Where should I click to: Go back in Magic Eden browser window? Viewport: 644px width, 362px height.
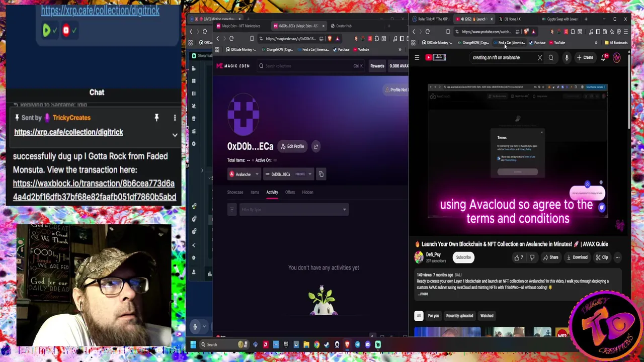click(218, 39)
